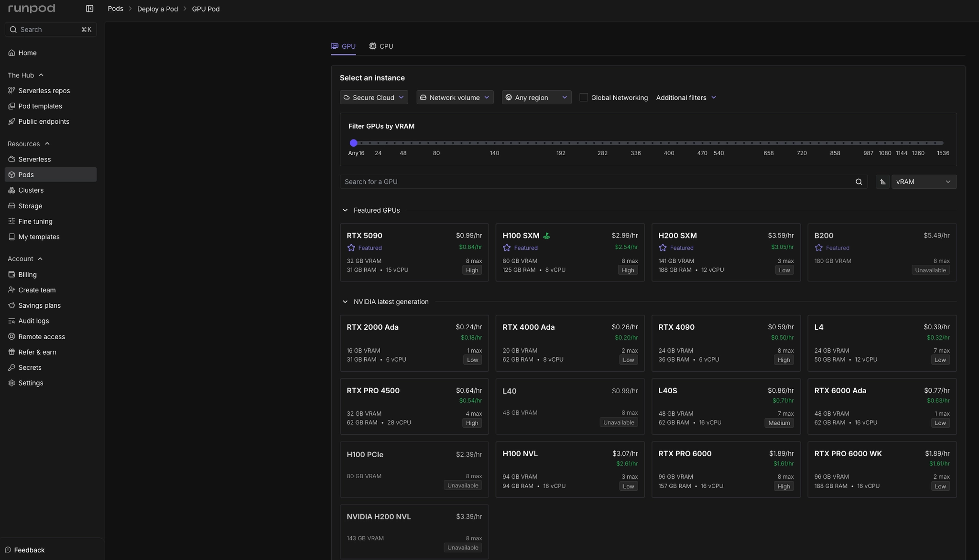Click the green icon beside H100 SXM

pos(546,236)
